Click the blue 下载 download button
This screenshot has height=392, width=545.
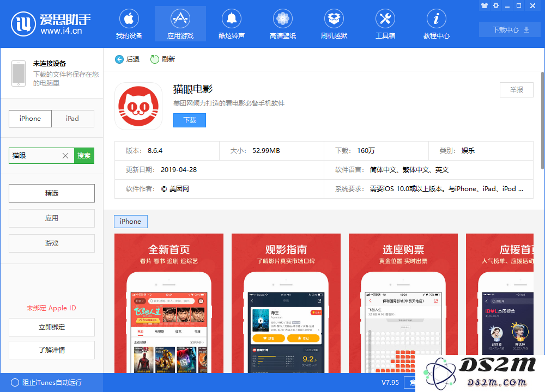[190, 120]
